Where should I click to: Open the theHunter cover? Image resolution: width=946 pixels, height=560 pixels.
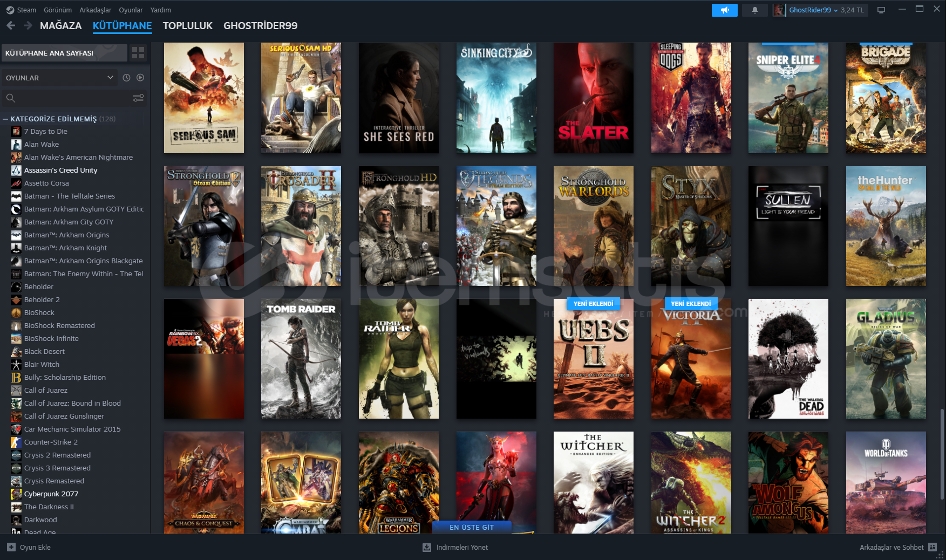pos(886,226)
